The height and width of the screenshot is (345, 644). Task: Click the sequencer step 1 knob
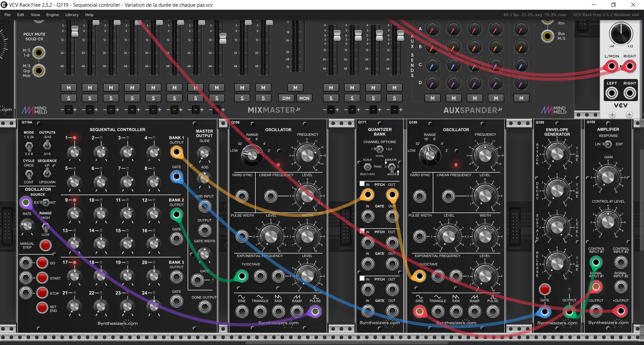[x=74, y=153]
